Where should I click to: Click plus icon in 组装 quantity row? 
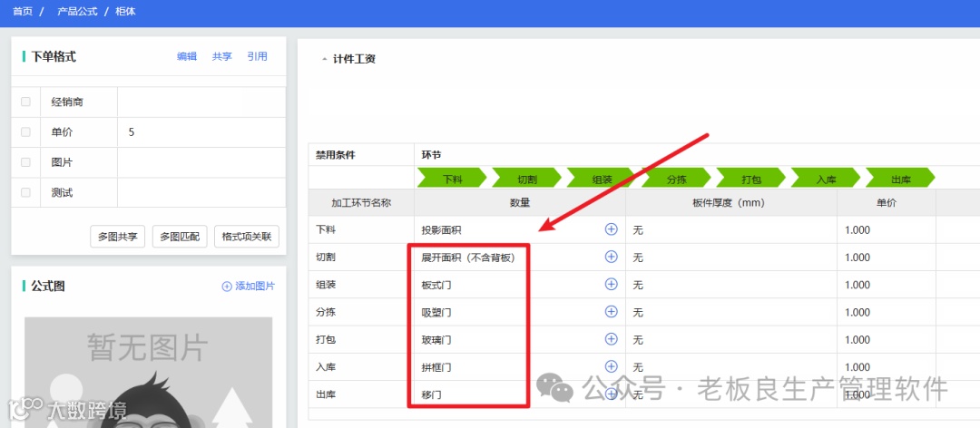[x=612, y=285]
